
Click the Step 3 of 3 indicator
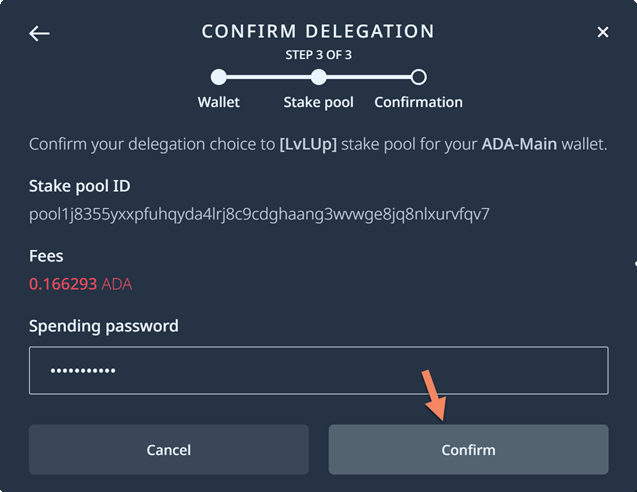pos(318,55)
